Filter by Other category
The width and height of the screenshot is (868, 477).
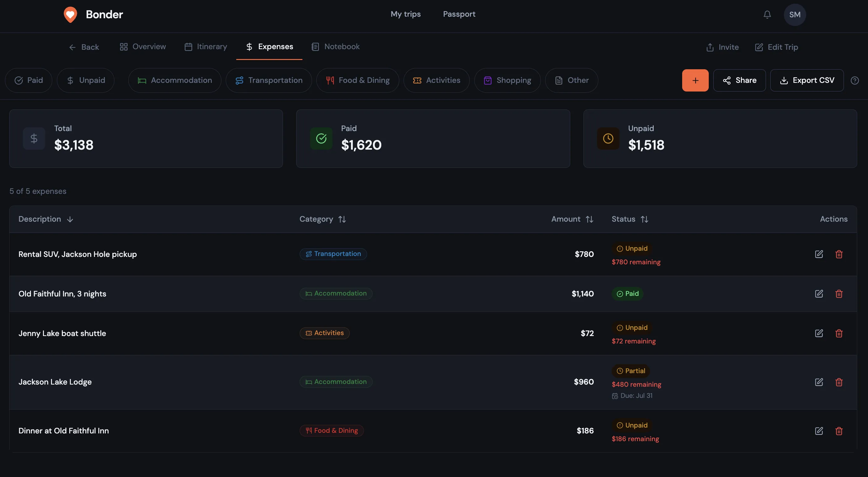pyautogui.click(x=571, y=80)
